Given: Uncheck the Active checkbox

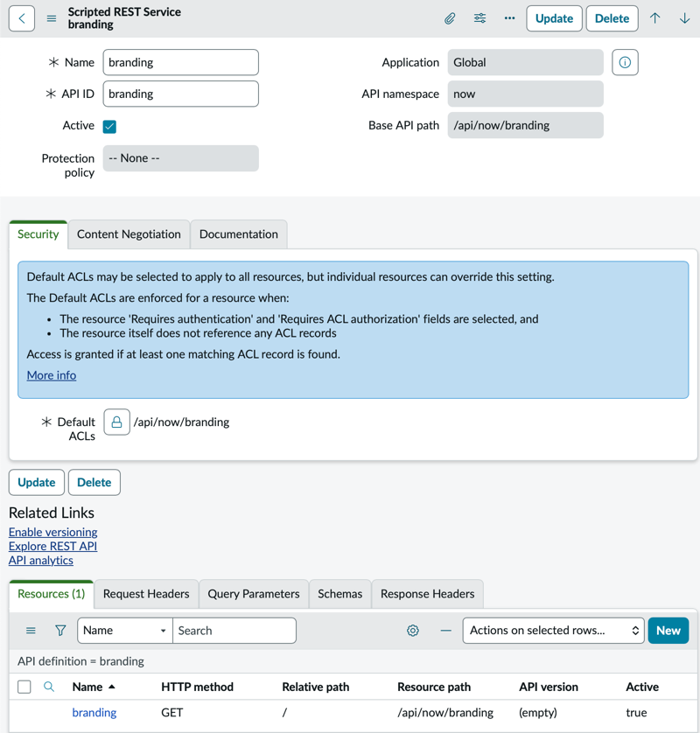Looking at the screenshot, I should coord(109,126).
